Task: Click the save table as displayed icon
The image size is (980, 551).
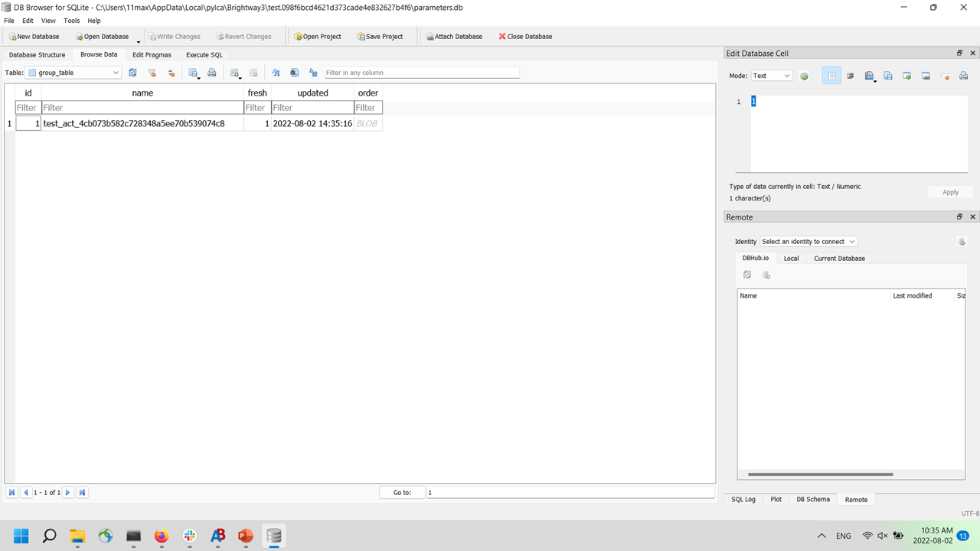Action: tap(194, 73)
